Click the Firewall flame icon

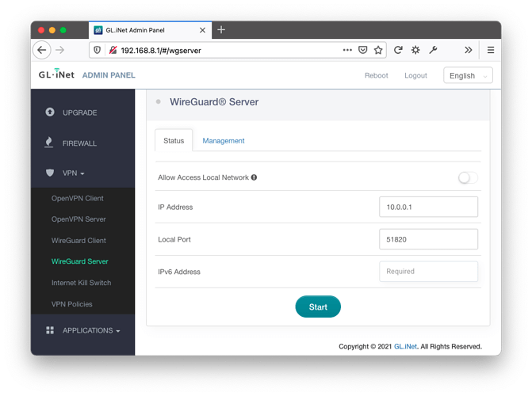coord(49,143)
